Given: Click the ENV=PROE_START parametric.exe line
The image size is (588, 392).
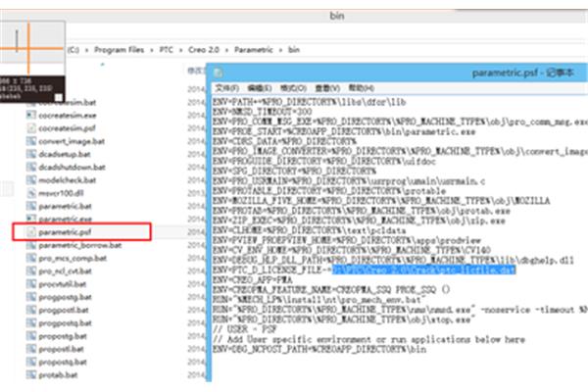Looking at the screenshot, I should coord(344,131).
